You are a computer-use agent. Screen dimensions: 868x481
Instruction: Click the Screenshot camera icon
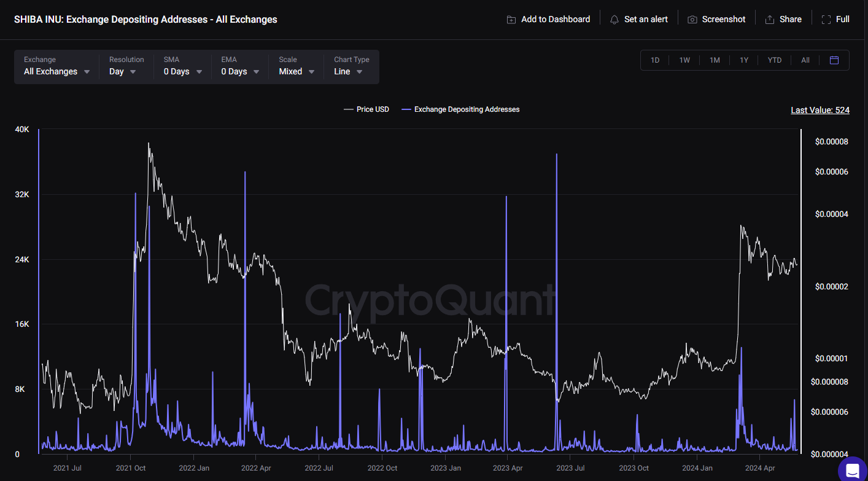692,20
